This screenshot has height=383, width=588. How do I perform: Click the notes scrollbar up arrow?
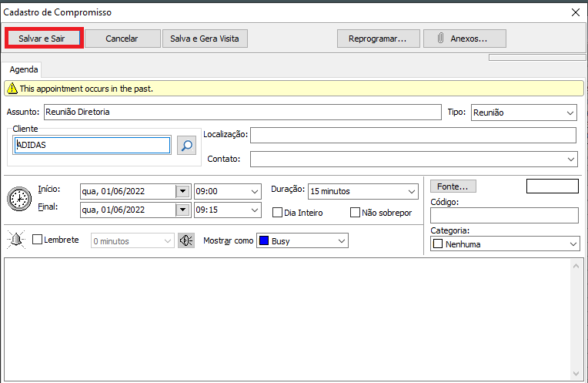[576, 266]
